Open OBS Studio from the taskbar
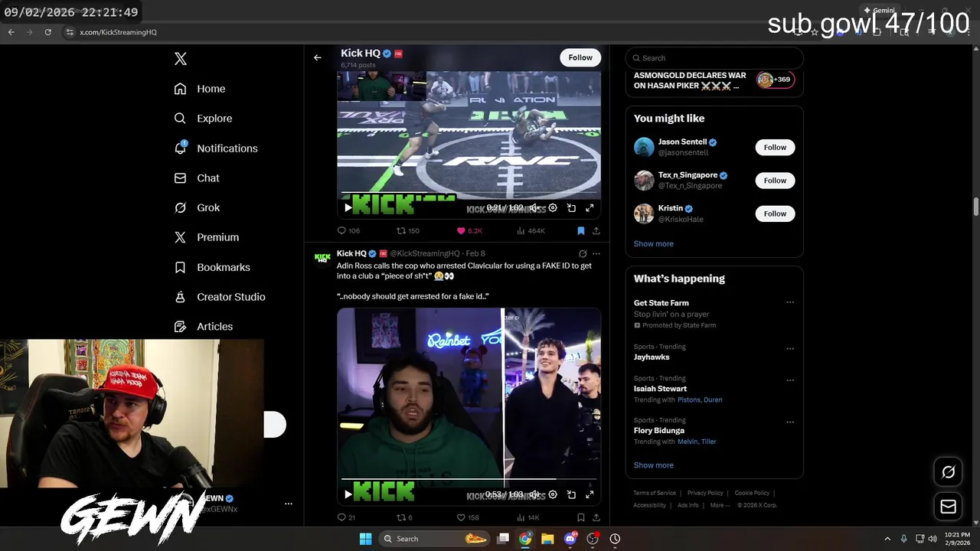The image size is (980, 551). point(593,539)
